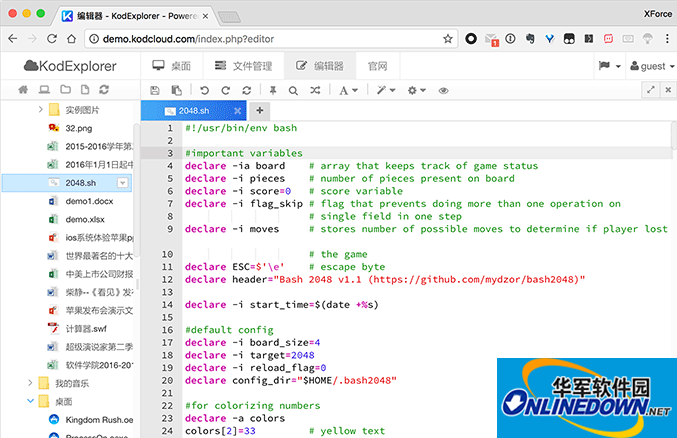This screenshot has height=438, width=677.
Task: Click the Evernote elephant extension icon
Action: [530, 39]
